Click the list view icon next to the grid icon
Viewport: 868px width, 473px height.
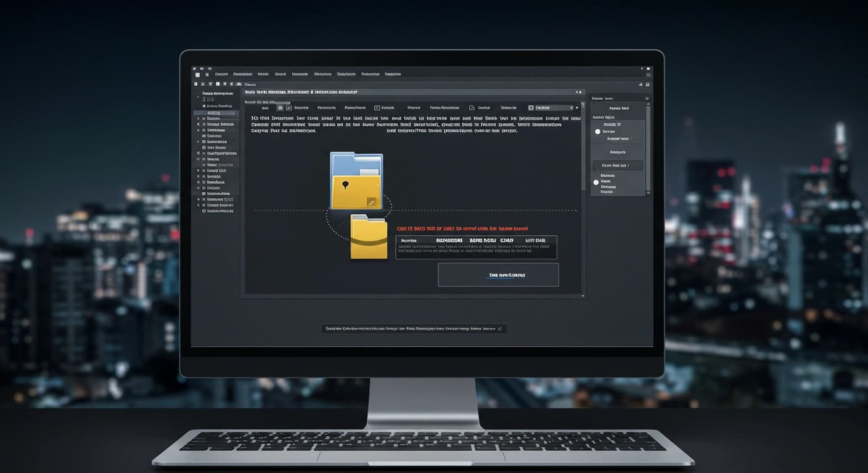289,107
